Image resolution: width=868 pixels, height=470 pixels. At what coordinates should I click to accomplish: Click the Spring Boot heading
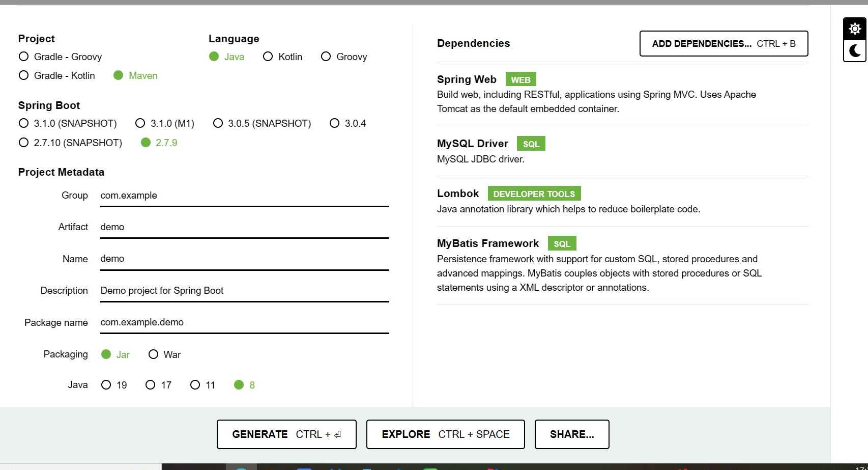49,105
